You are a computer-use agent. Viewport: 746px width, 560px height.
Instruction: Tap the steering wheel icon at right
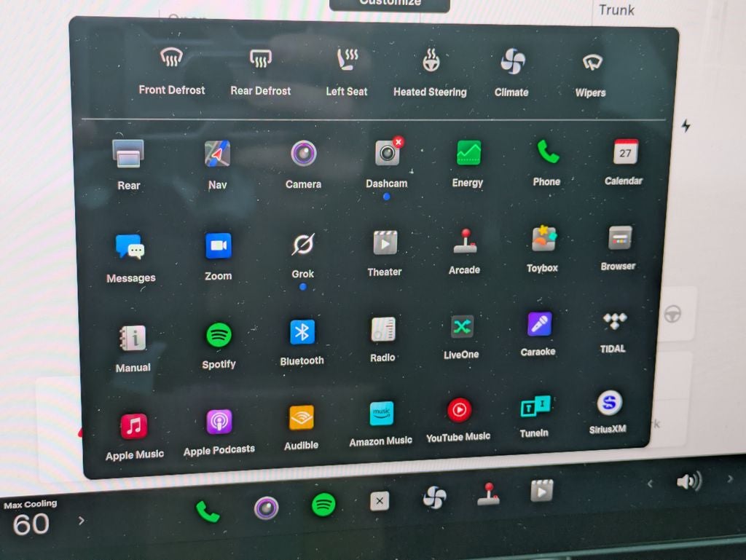pos(672,315)
